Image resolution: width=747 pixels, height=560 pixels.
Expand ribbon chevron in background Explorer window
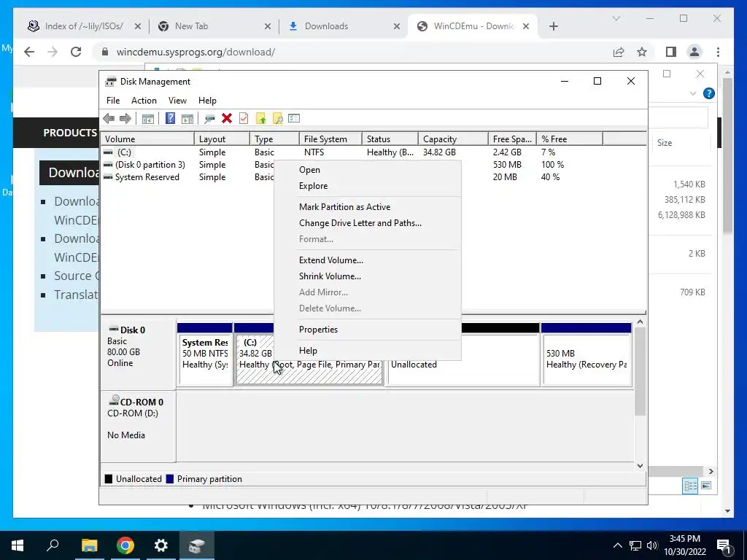[x=693, y=93]
